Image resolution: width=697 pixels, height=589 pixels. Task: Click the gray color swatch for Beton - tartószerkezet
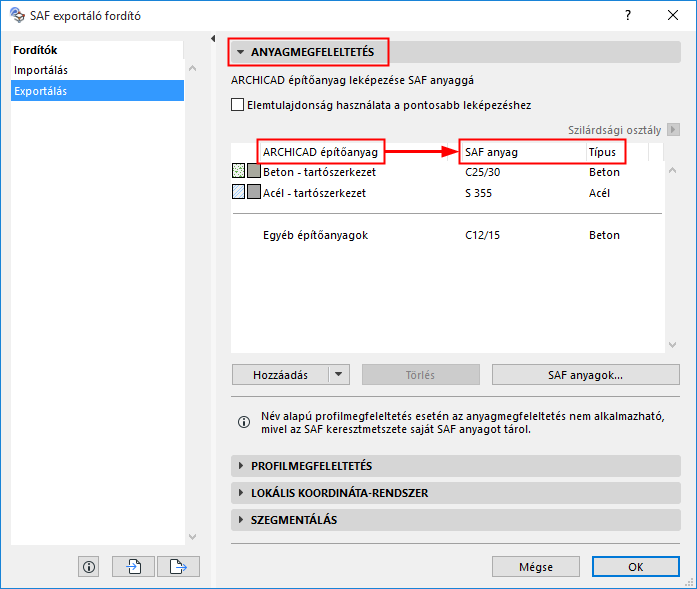click(254, 170)
